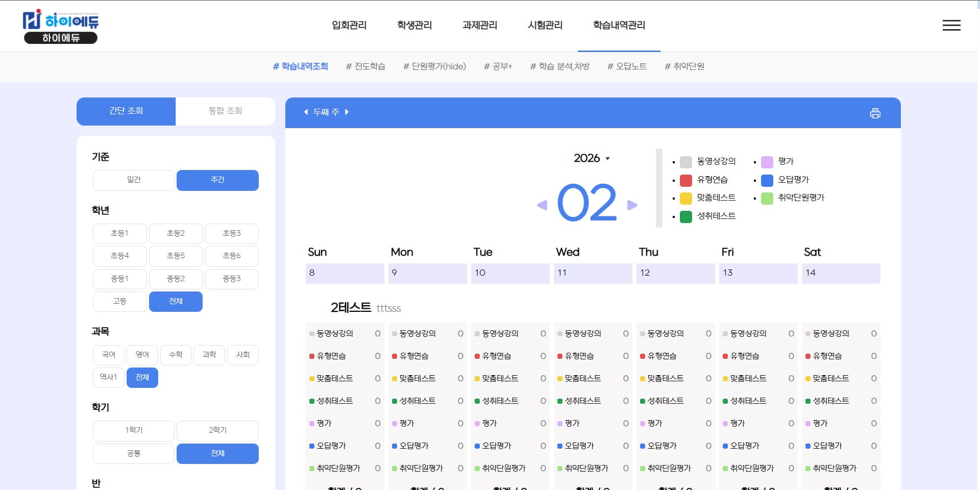Image resolution: width=980 pixels, height=490 pixels.
Task: Open the hamburger menu icon
Action: coord(951,26)
